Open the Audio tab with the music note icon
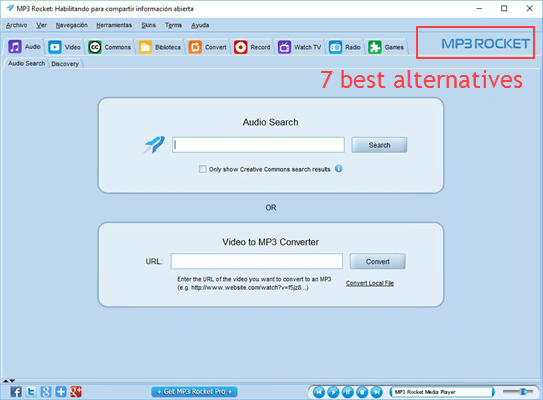This screenshot has height=400, width=543. pos(24,47)
